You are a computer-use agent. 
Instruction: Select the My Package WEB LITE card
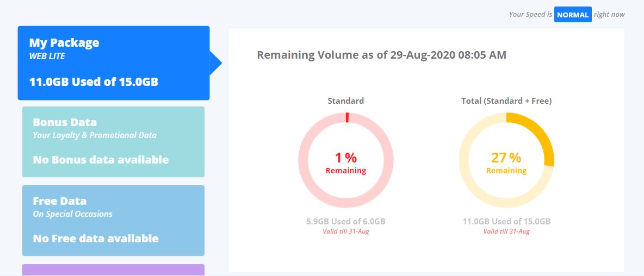(x=114, y=63)
